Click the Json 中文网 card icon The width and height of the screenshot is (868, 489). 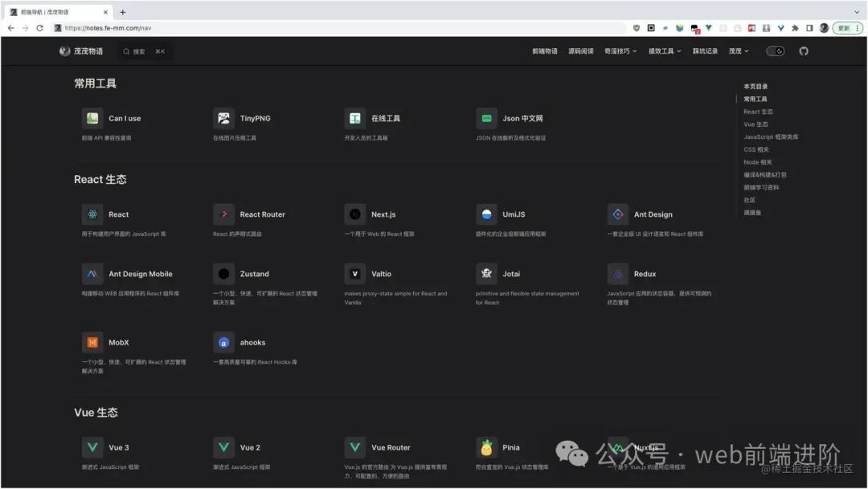(x=486, y=118)
